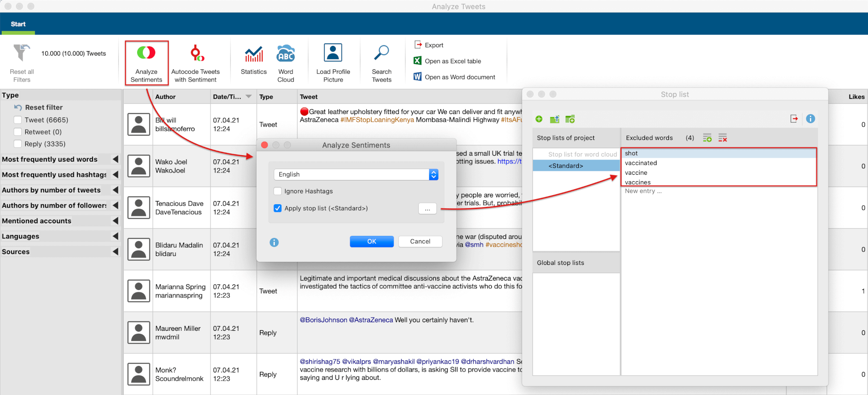The height and width of the screenshot is (395, 868).
Task: Click export icon in Stop list window
Action: [794, 119]
